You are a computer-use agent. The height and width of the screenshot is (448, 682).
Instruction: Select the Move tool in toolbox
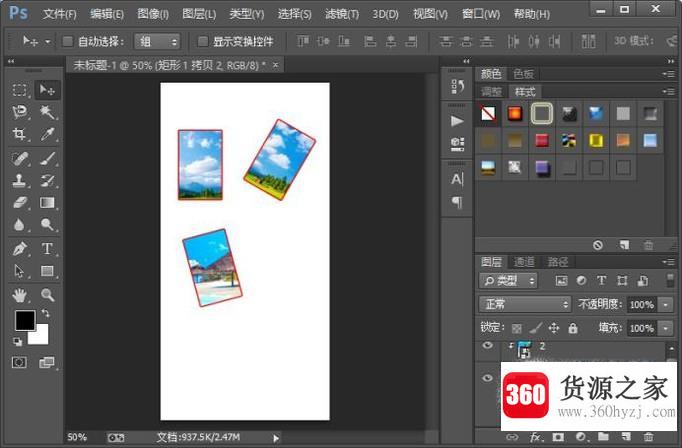[47, 90]
